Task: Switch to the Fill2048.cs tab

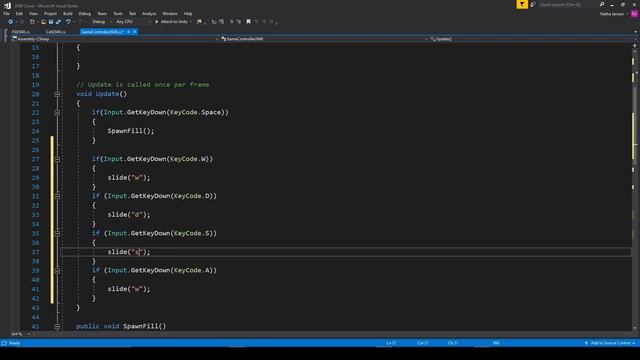Action: tap(20, 32)
